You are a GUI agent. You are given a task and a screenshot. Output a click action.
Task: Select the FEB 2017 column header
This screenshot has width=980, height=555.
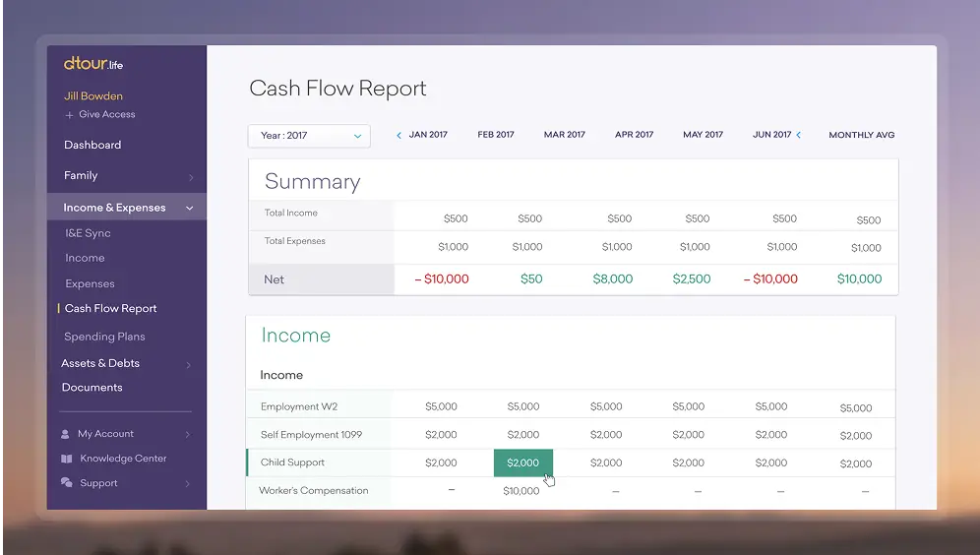496,135
